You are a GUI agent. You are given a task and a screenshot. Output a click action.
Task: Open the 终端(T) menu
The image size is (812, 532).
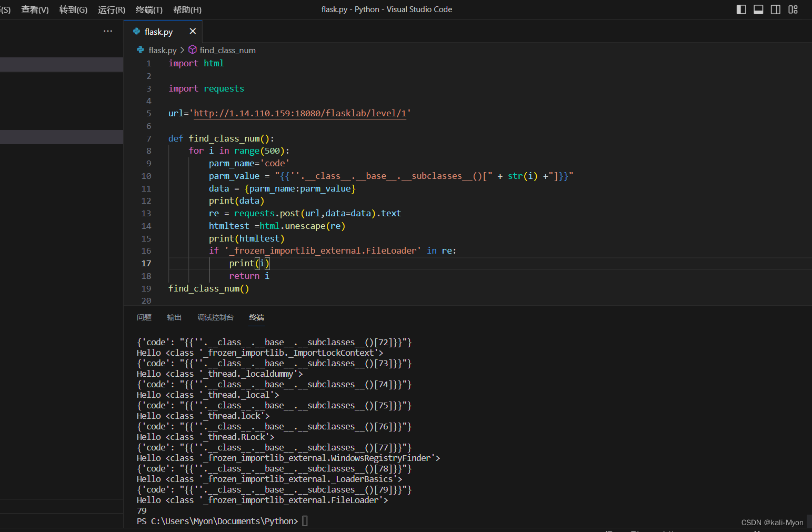[x=149, y=9]
